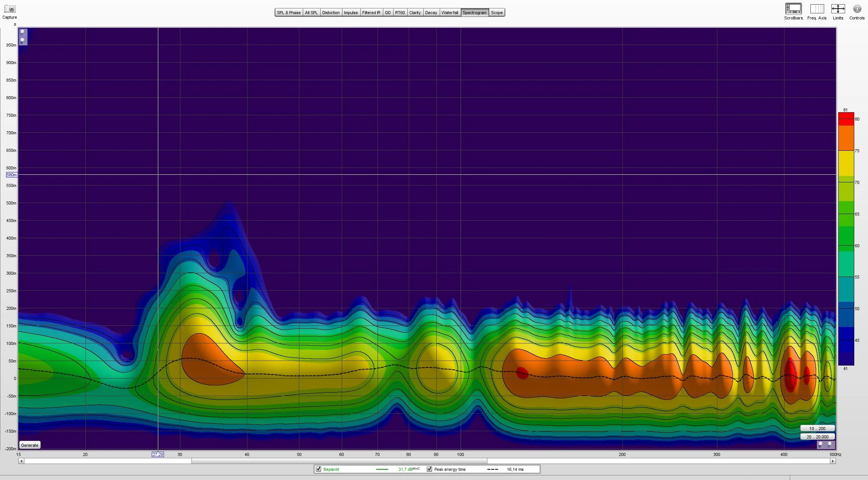Click the Beplankt measurement name
This screenshot has height=480, width=868.
[x=331, y=469]
